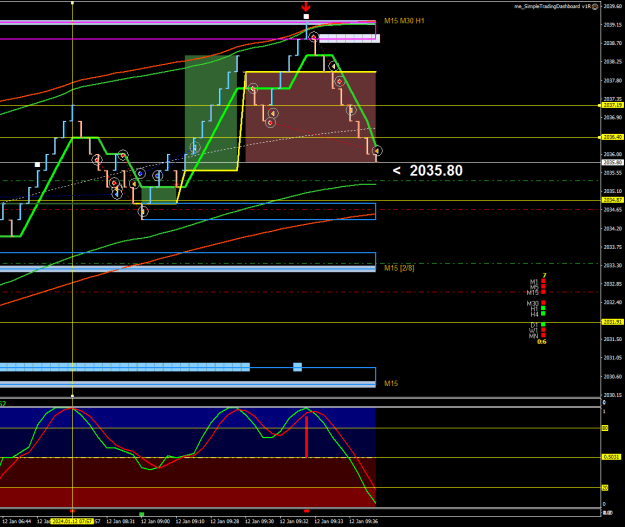Click the '12 Jan 09:30' time label
Viewport: 625px width, 527px height.
point(259,521)
